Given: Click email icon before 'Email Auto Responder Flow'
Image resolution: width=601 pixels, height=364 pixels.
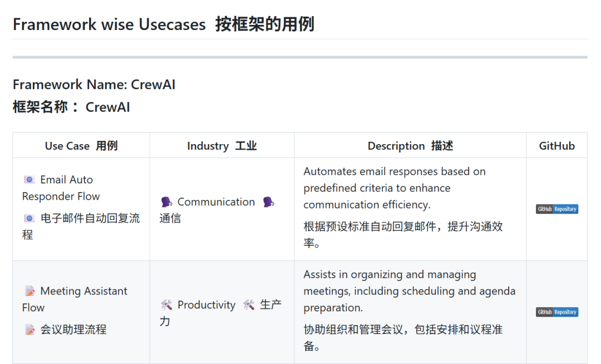Looking at the screenshot, I should point(29,179).
